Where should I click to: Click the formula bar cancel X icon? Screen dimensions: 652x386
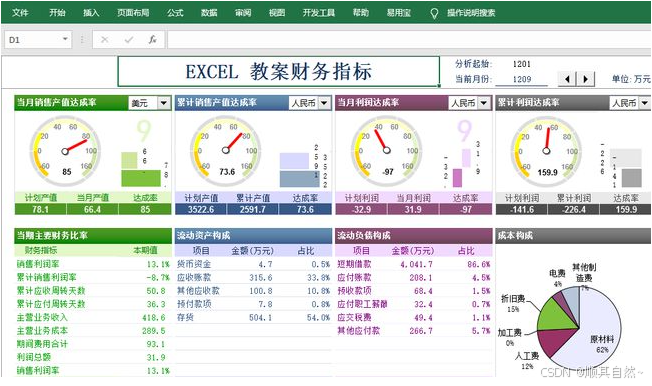tap(104, 40)
